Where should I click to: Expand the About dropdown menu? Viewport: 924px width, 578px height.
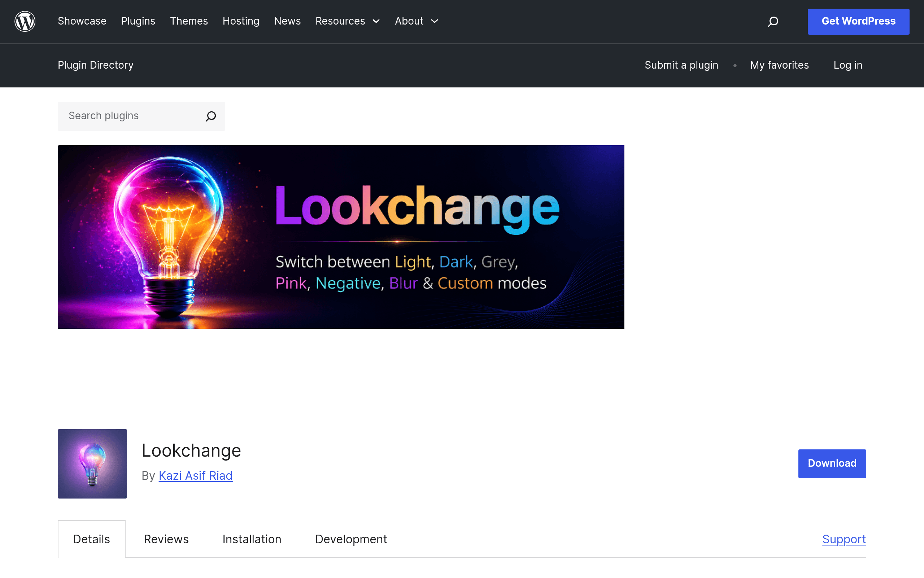click(417, 21)
